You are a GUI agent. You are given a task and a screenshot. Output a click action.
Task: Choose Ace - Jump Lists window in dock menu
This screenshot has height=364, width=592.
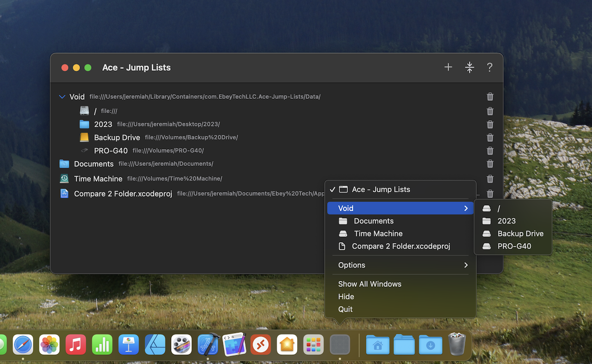[401, 189]
